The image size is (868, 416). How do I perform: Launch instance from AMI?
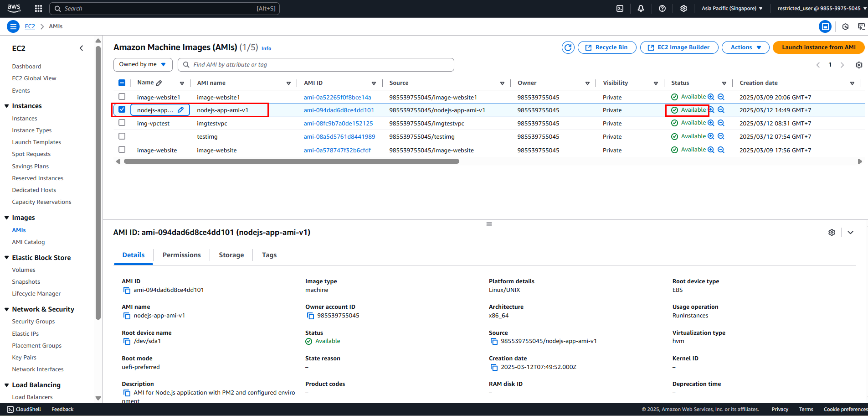(818, 47)
